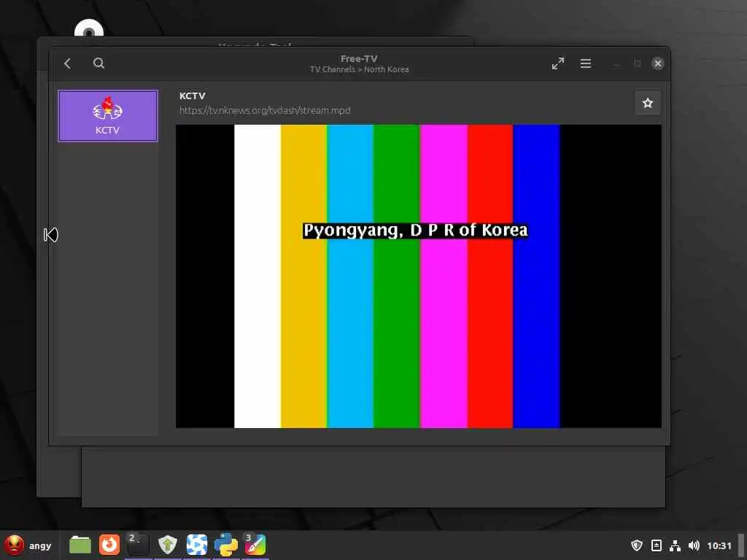The image size is (747, 560).
Task: Click the KCTV stream URL text
Action: pos(265,111)
